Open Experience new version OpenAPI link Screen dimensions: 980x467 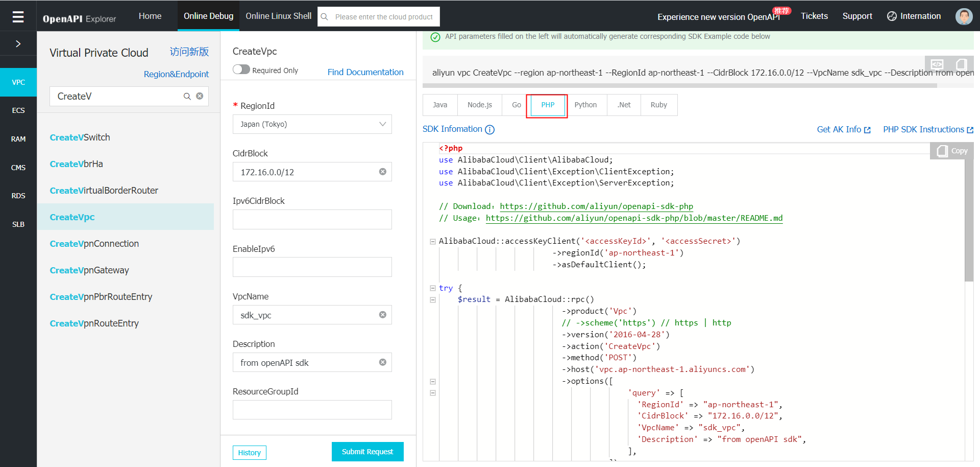point(719,17)
